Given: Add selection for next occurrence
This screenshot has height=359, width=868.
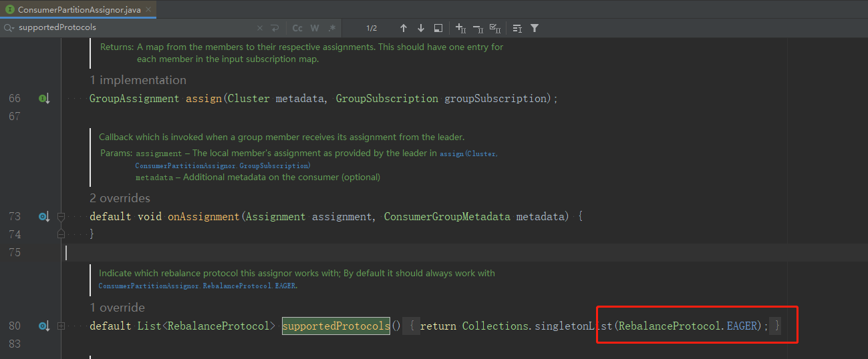Looking at the screenshot, I should (x=461, y=28).
